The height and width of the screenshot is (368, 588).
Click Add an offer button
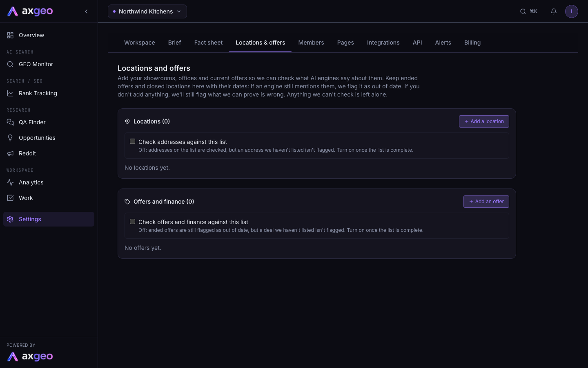click(486, 202)
